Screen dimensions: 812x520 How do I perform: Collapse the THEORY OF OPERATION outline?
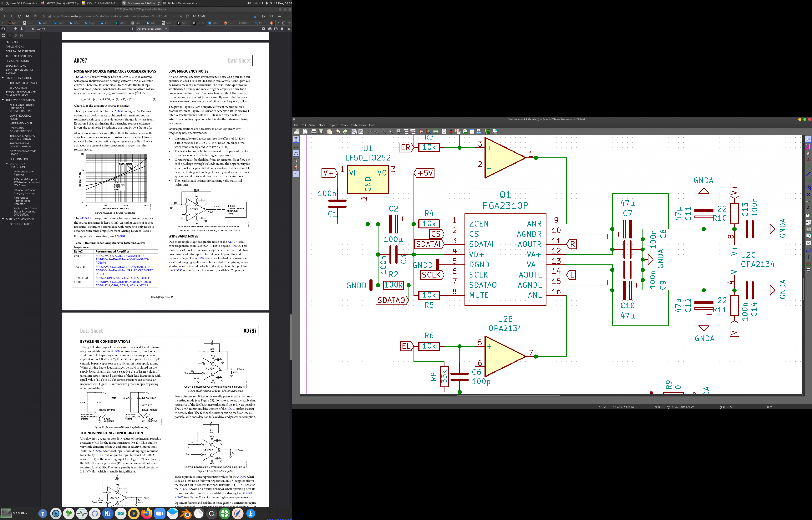3,100
